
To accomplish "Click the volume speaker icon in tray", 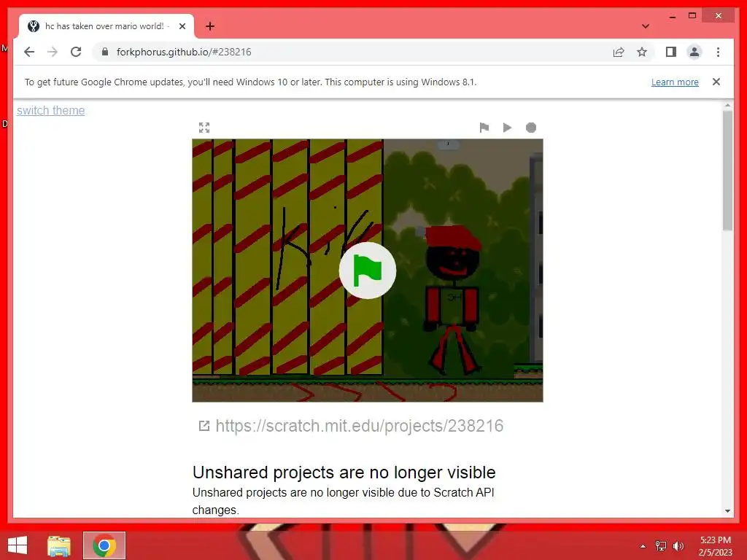I will point(678,546).
